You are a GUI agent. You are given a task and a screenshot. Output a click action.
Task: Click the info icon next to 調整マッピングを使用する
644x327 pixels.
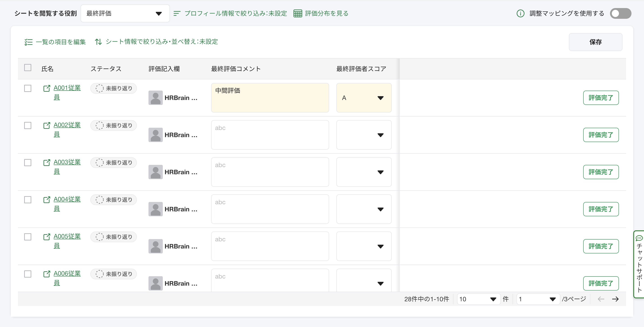(520, 13)
